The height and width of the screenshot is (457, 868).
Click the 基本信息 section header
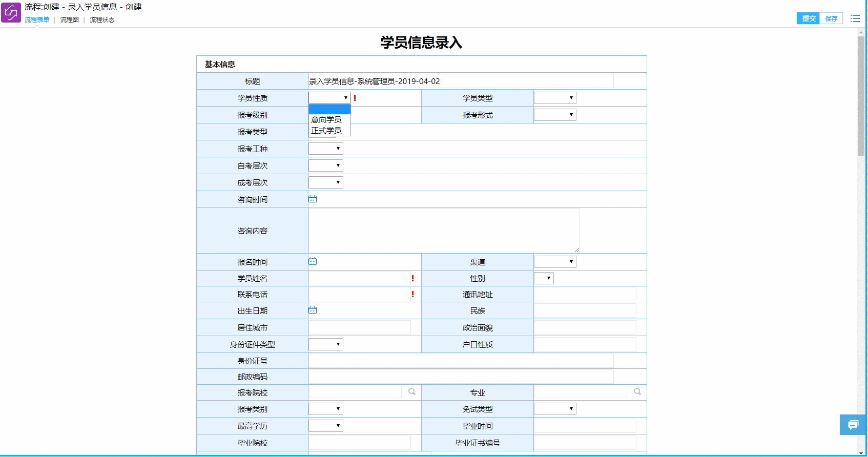(x=220, y=64)
